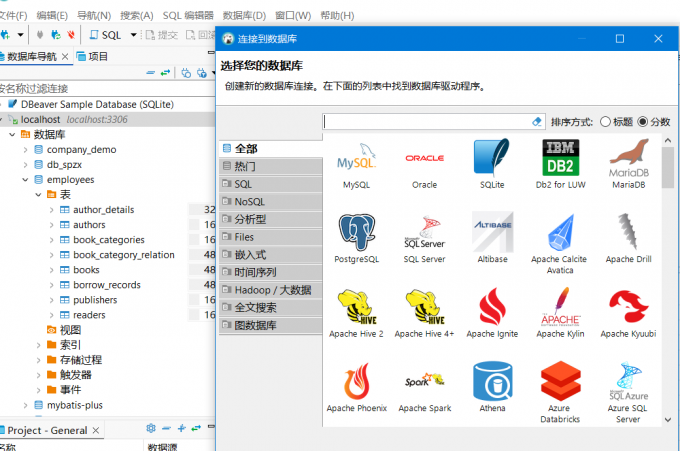
Task: Select the 时间序列 driver category
Action: (x=271, y=272)
